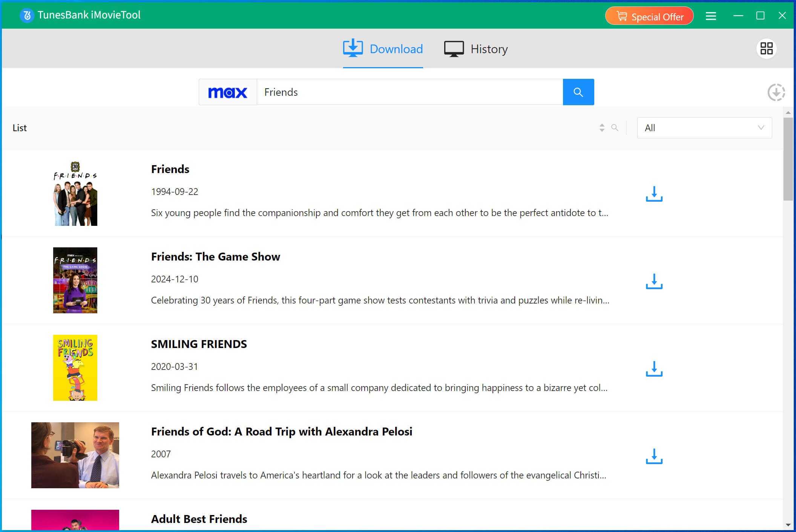Screen dimensions: 796x532
Task: Click the Adult Best Friends thumbnail
Action: [75, 520]
